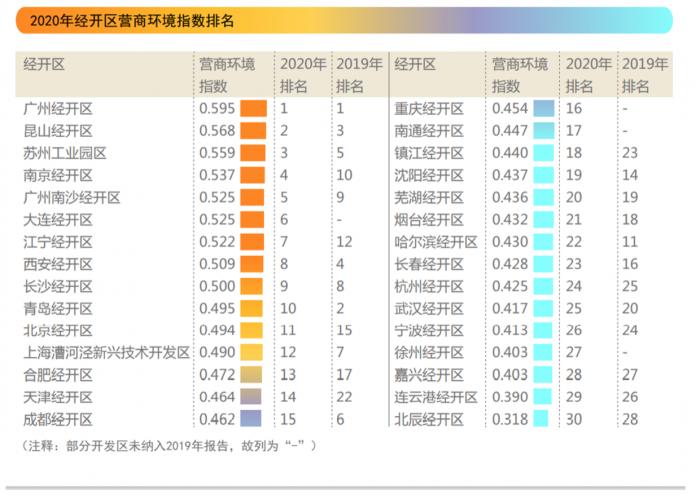Click 苏州工业园区 in the table
This screenshot has width=700, height=495.
(64, 153)
